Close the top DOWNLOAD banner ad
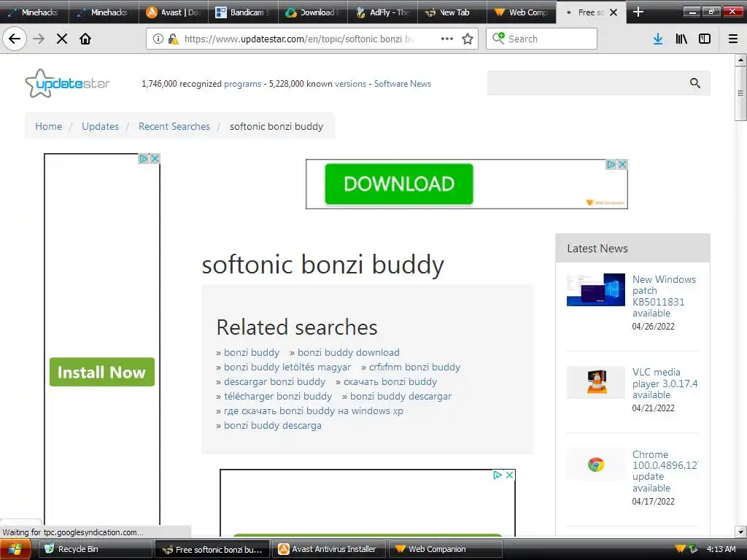The height and width of the screenshot is (560, 747). click(x=622, y=164)
